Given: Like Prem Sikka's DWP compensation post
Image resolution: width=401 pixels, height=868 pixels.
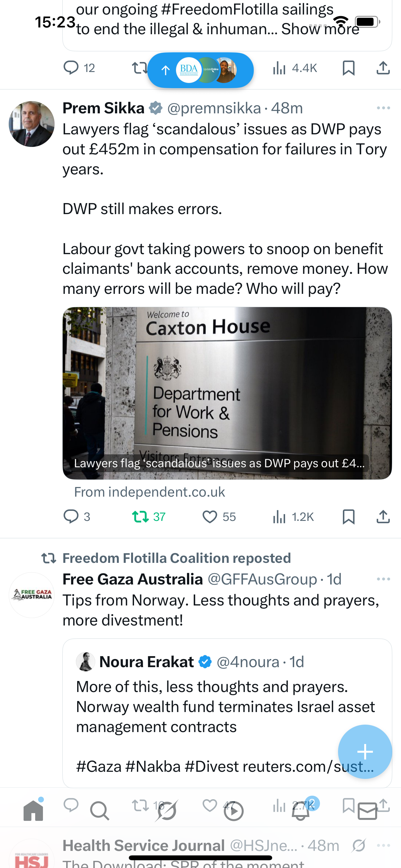Looking at the screenshot, I should (x=210, y=517).
